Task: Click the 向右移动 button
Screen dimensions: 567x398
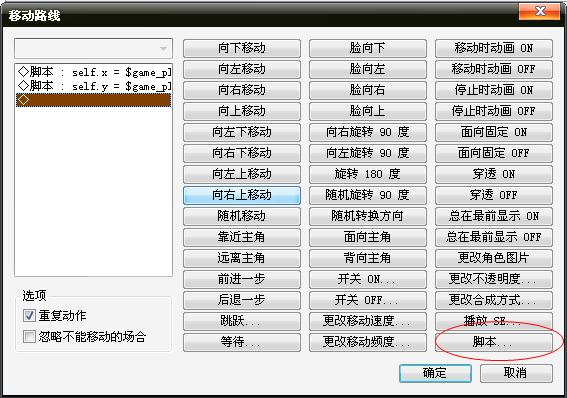Action: click(242, 90)
